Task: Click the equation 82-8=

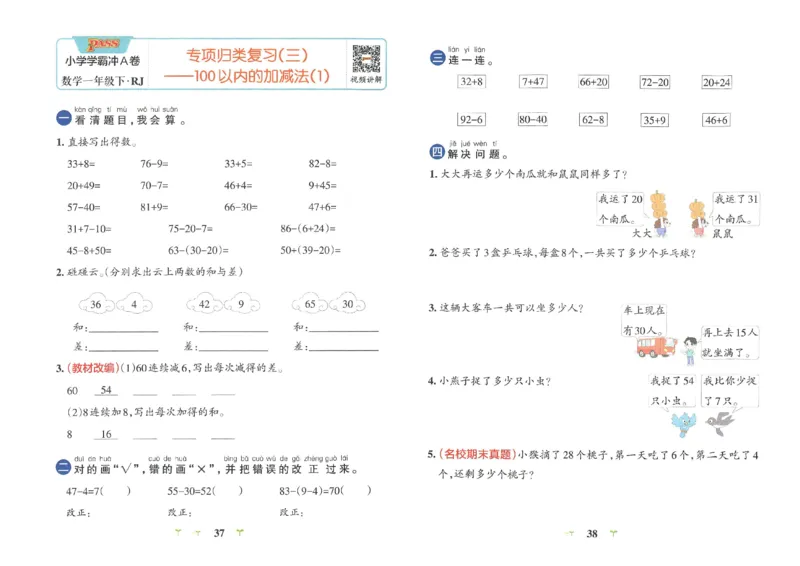Action: point(322,164)
